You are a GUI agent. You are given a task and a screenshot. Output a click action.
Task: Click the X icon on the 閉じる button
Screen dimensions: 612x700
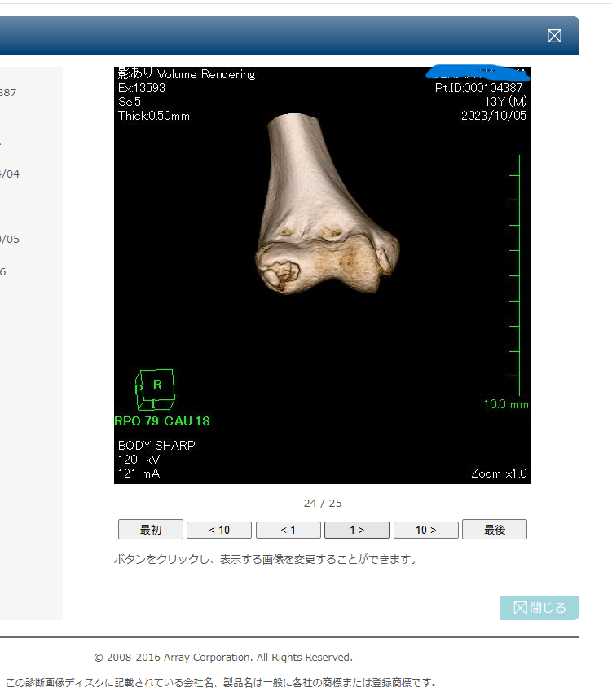pyautogui.click(x=521, y=608)
